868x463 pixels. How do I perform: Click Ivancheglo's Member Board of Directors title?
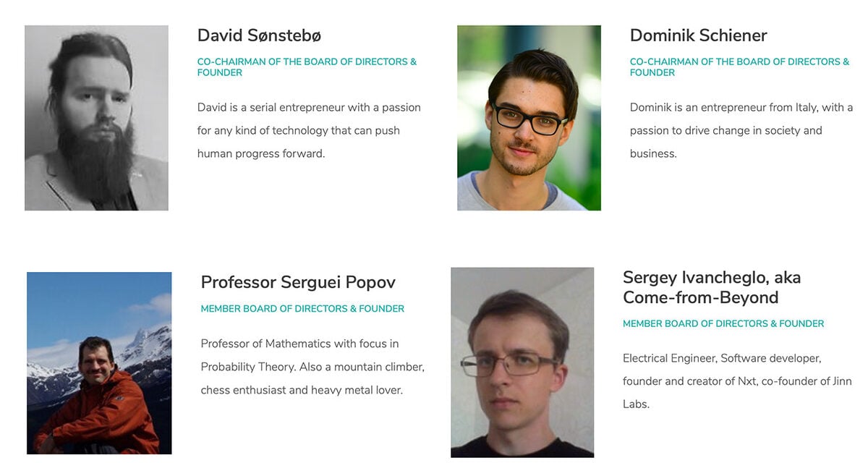(723, 324)
